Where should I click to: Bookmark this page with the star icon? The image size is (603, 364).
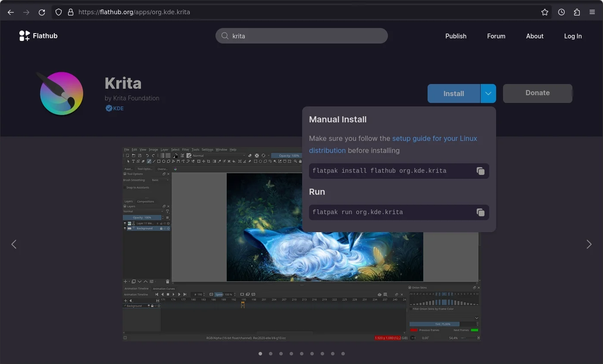click(545, 12)
